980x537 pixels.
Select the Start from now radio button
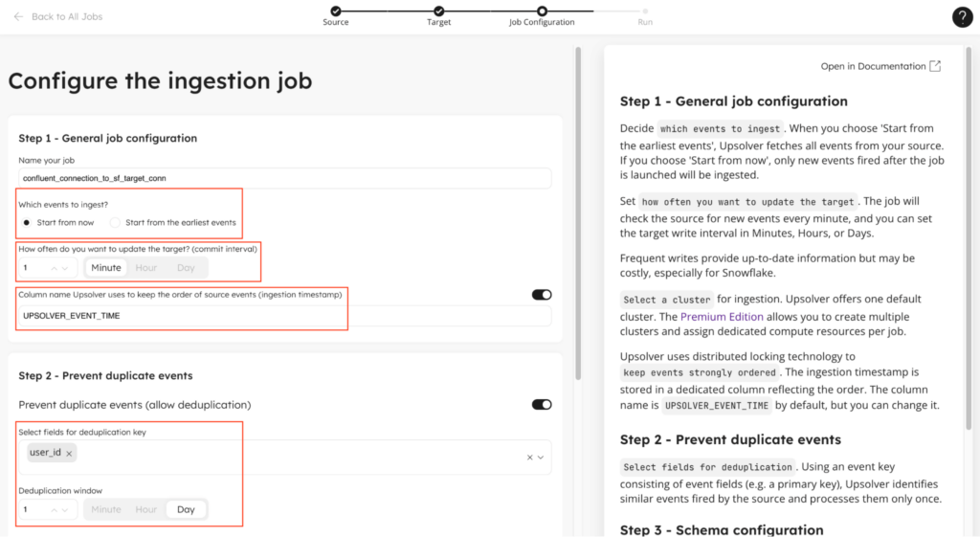[26, 222]
